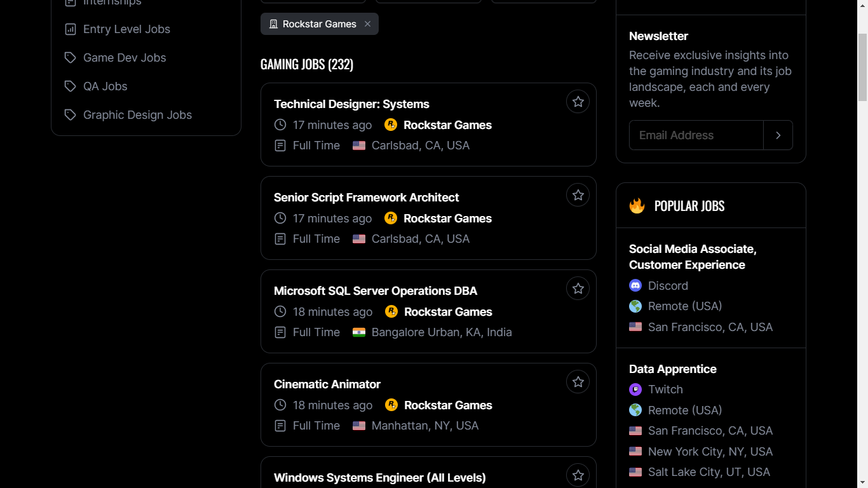
Task: Click Full Time document icon on Senior Script card
Action: 280,239
